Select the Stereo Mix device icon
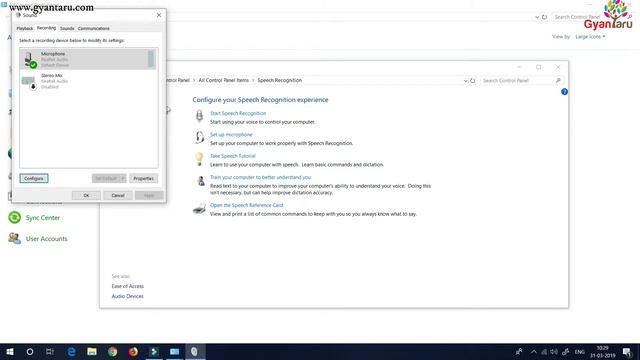The image size is (640, 360). (29, 81)
